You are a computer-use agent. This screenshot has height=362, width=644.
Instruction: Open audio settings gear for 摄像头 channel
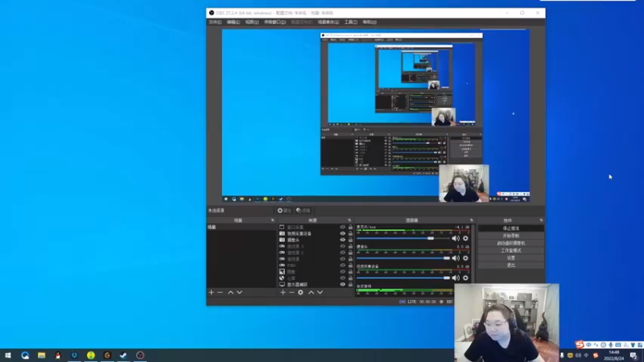click(465, 258)
